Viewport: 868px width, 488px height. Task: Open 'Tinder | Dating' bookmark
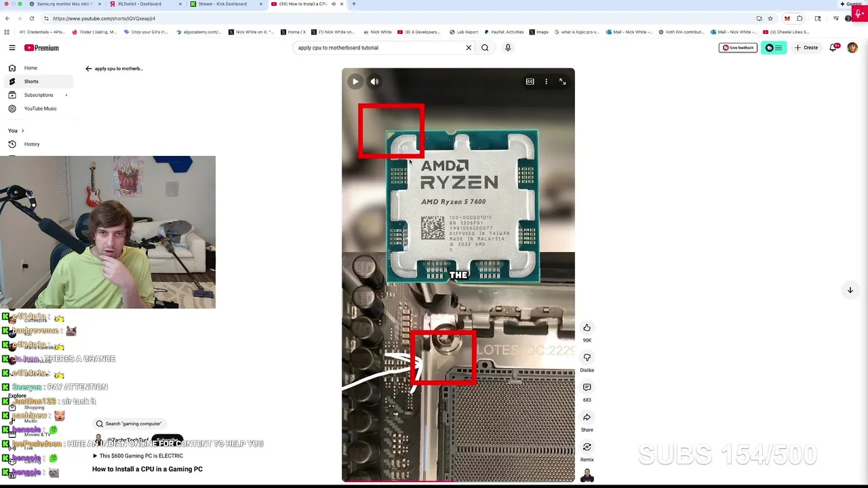(96, 32)
